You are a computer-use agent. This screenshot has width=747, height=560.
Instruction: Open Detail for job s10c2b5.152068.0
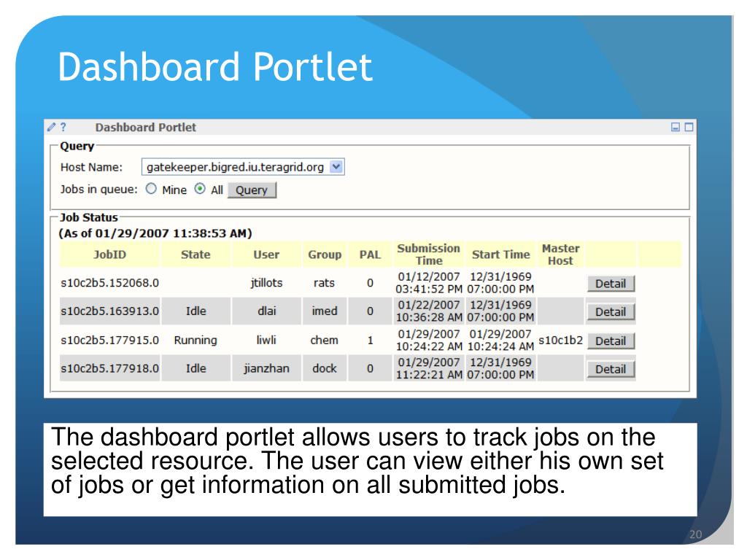click(x=611, y=284)
